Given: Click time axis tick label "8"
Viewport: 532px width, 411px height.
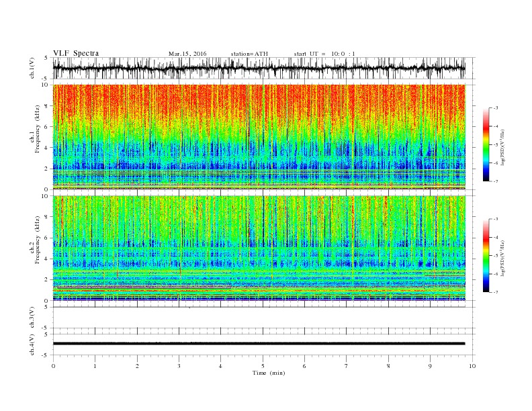Looking at the screenshot, I should click(x=388, y=366).
